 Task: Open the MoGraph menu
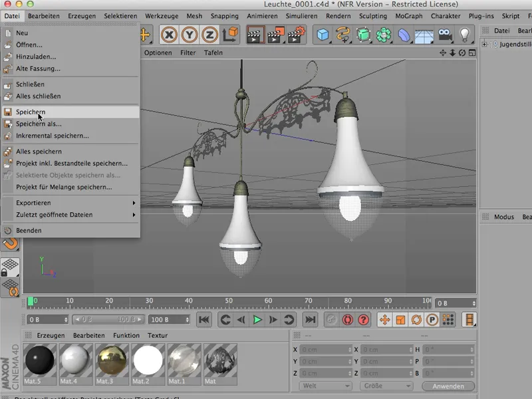[x=408, y=16]
